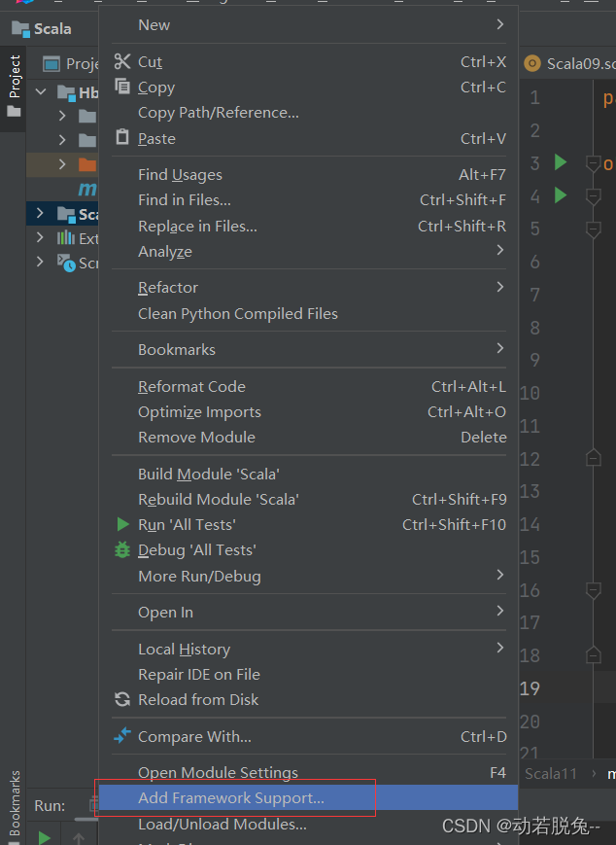This screenshot has height=845, width=616.
Task: Collapse the code fold marker at line 12
Action: (x=594, y=457)
